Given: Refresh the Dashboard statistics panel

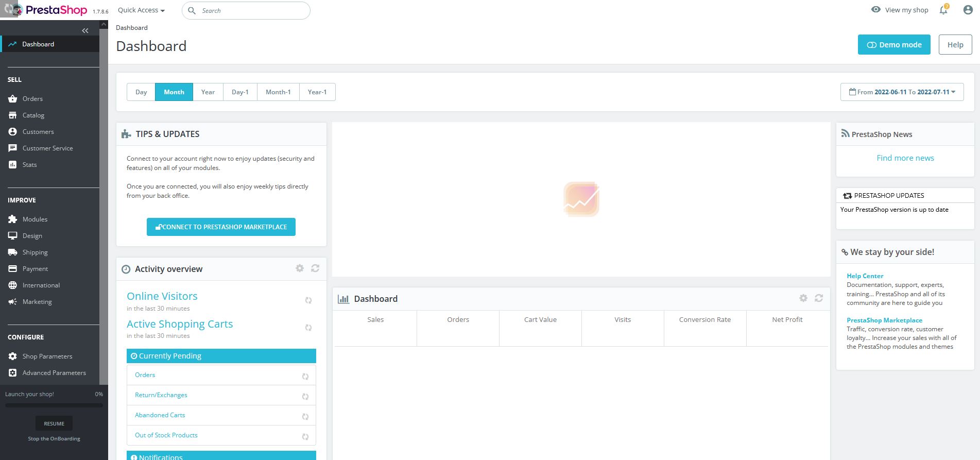Looking at the screenshot, I should [x=819, y=298].
